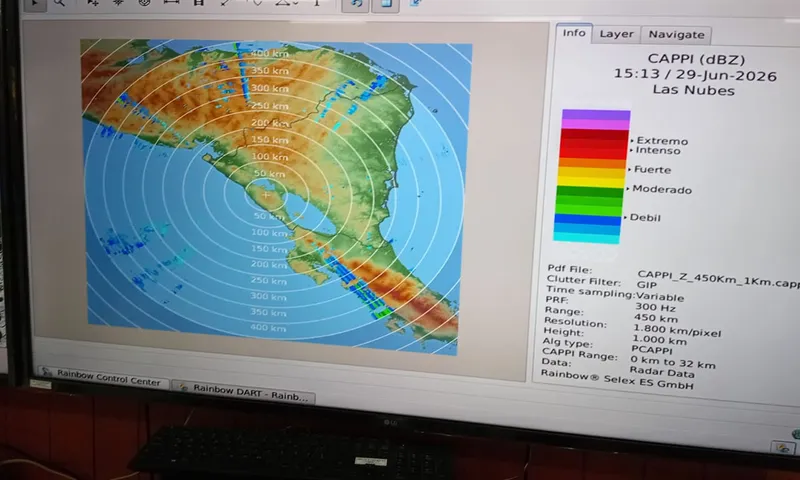Click the Rainbow Selex ES GmbH text
The height and width of the screenshot is (480, 800).
click(x=617, y=380)
